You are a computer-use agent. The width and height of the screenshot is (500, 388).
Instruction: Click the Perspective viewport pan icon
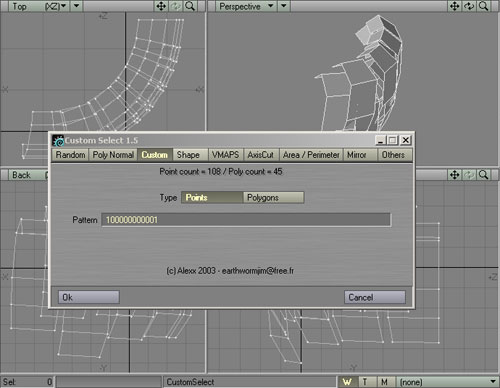(455, 6)
